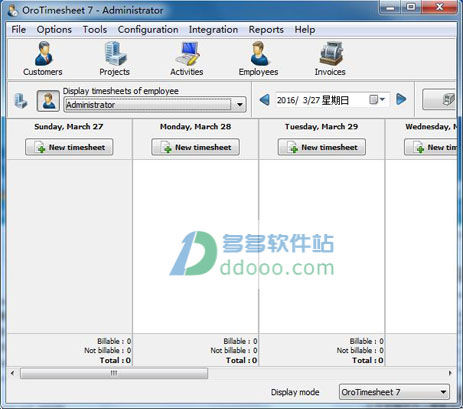Click the Display timesheets of employee label

coord(121,91)
